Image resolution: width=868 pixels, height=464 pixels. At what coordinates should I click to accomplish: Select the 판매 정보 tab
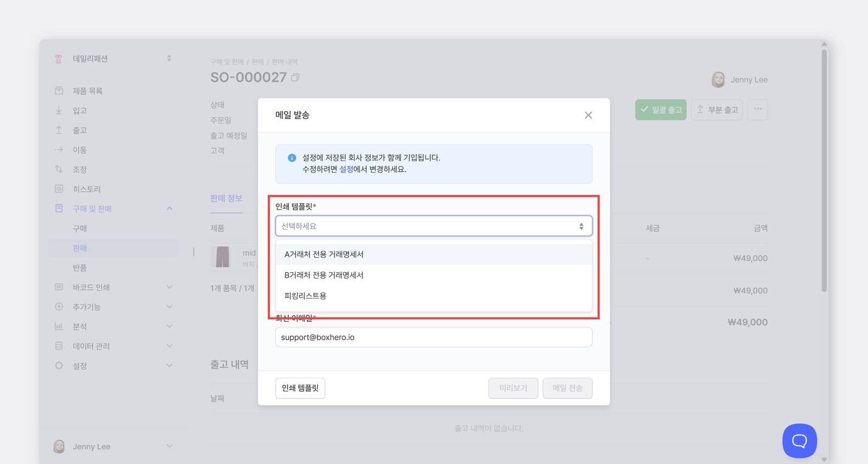pos(226,199)
